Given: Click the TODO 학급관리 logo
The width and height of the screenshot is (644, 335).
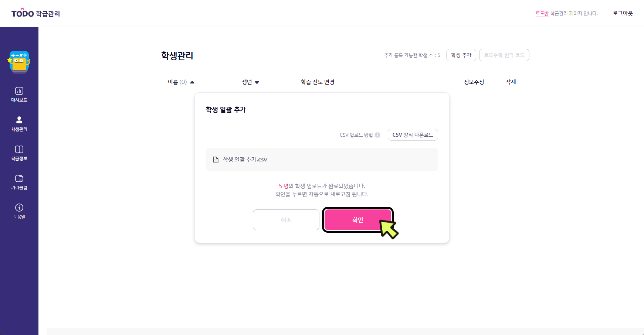Looking at the screenshot, I should tap(35, 13).
